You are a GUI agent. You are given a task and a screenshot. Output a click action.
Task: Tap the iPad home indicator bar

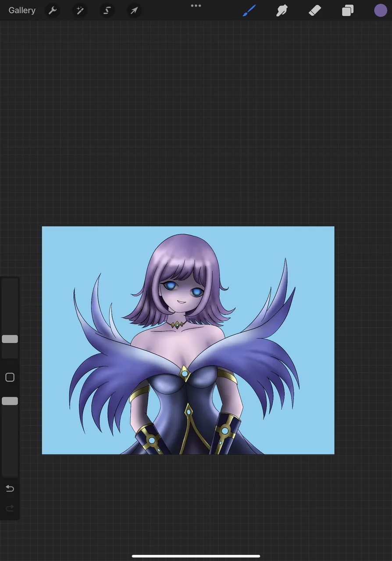click(196, 556)
